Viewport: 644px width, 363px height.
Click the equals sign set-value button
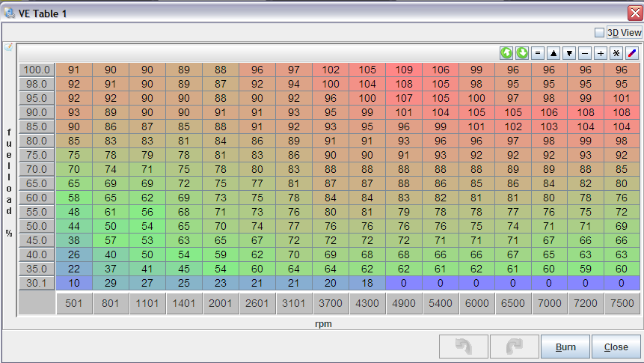coord(538,53)
